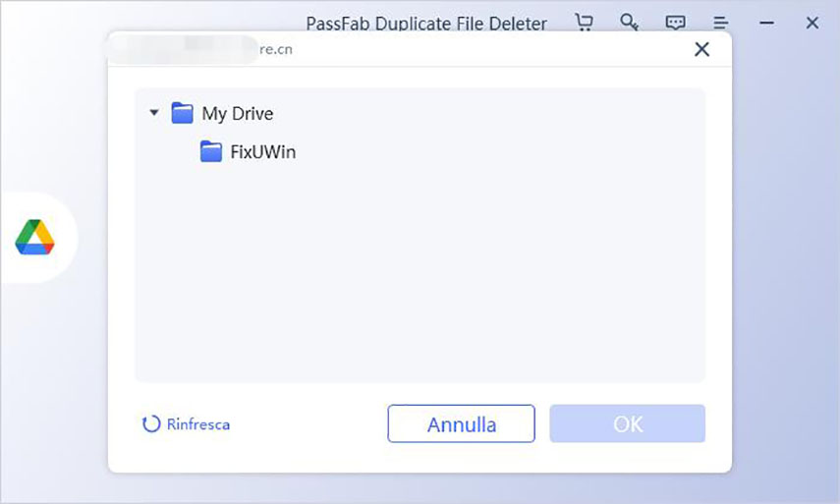The width and height of the screenshot is (840, 504).
Task: Close the folder selection dialog
Action: (701, 49)
